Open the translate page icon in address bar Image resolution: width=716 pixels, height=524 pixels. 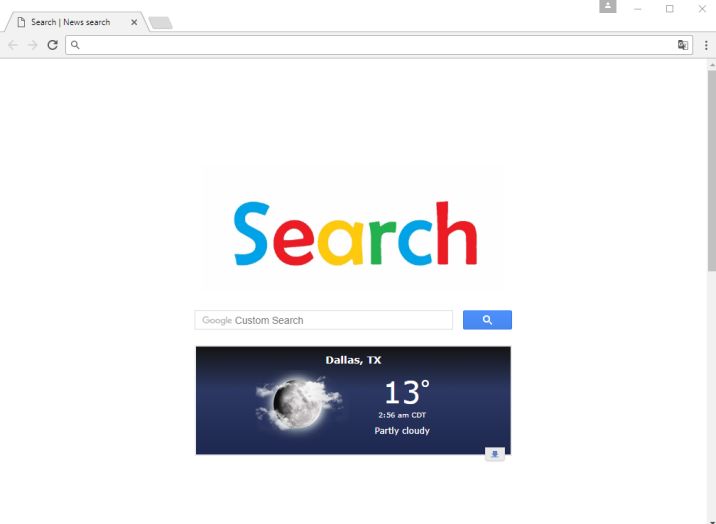(683, 45)
